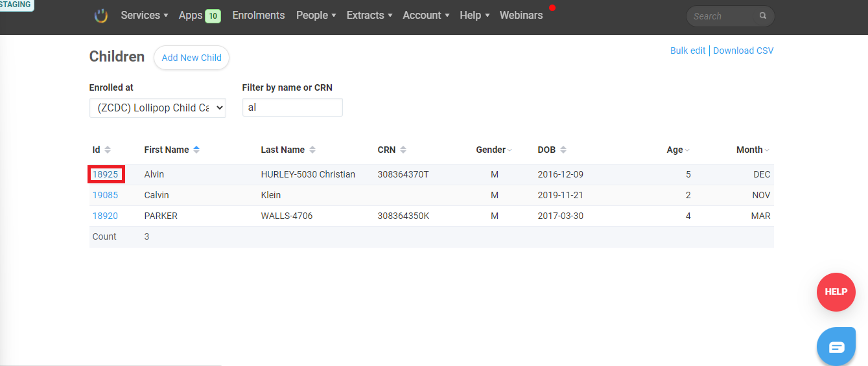This screenshot has width=868, height=366.
Task: Click the last name Klein
Action: [x=271, y=195]
